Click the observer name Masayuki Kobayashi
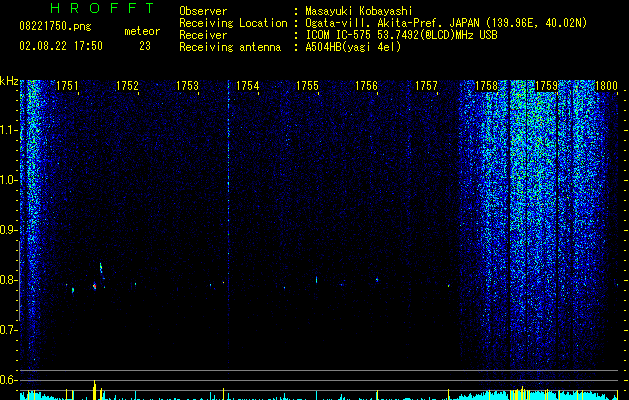This screenshot has height=400, width=629. tap(359, 11)
